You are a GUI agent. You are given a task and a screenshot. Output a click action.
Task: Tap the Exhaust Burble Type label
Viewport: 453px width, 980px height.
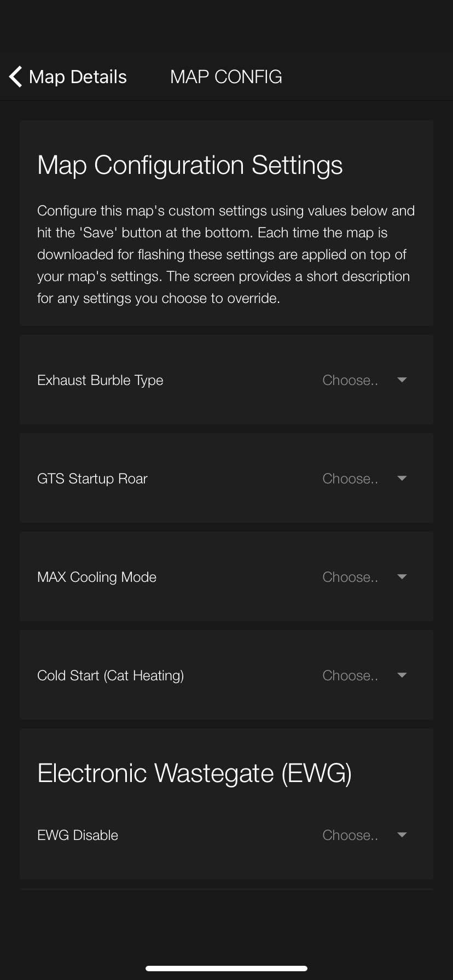click(100, 381)
